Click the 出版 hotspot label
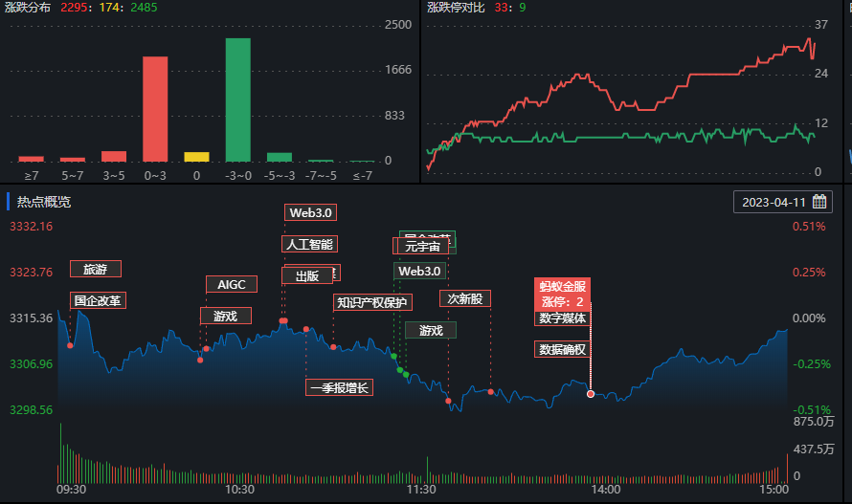Screen dimensions: 852x504 click(x=306, y=275)
